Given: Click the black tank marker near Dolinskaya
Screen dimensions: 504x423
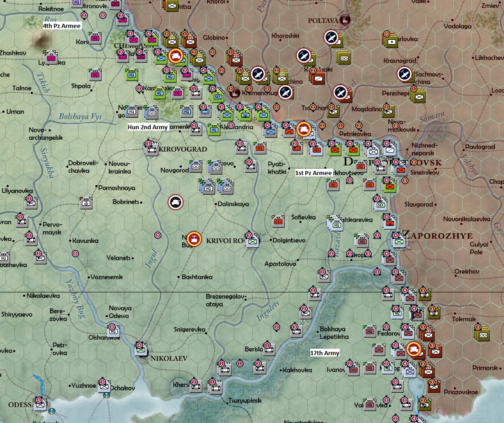Looking at the screenshot, I should click(x=175, y=202).
